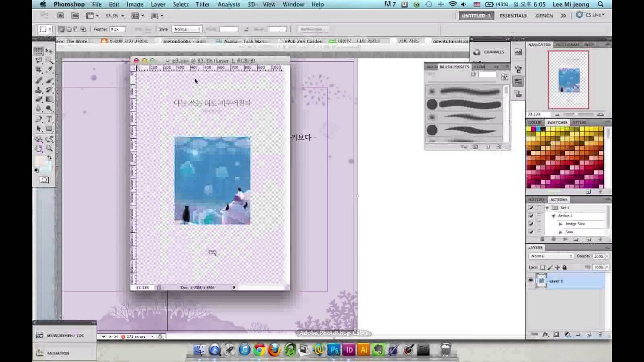This screenshot has width=644, height=362.
Task: Stop recording in the Actions panel
Action: click(542, 239)
